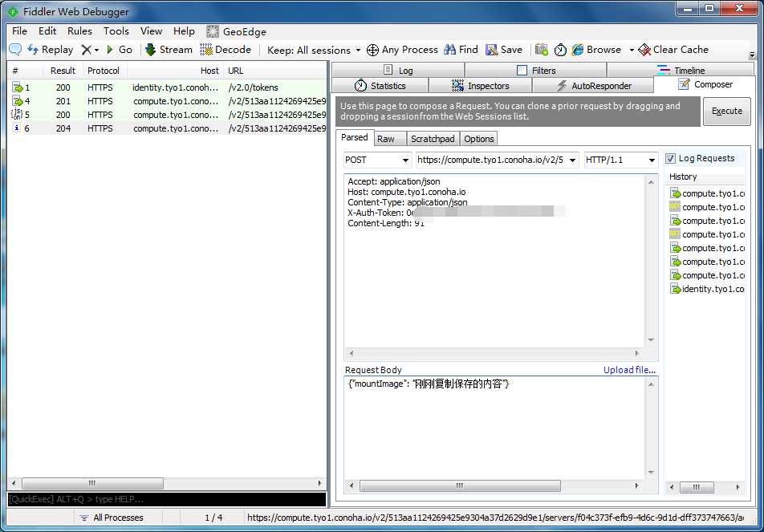Click the /v2.0/tokens URL cell
The width and height of the screenshot is (764, 532).
(253, 87)
